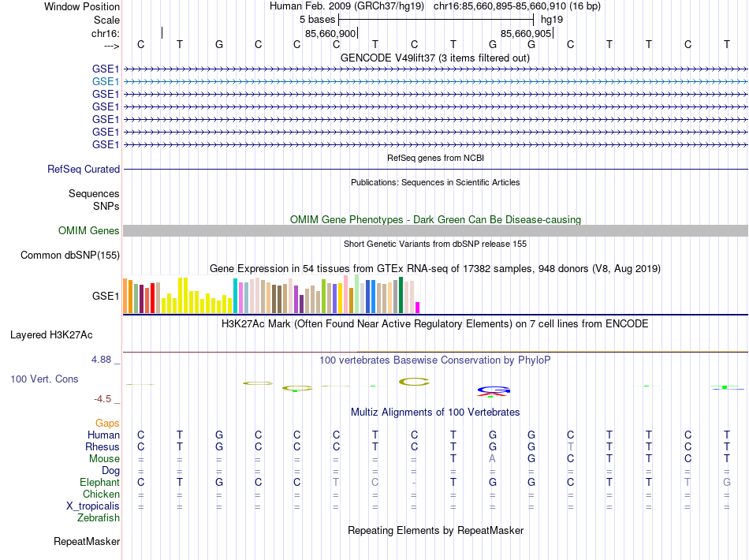Click the blue and red G conservation logo
Screen dimensions: 749x560
pyautogui.click(x=493, y=391)
